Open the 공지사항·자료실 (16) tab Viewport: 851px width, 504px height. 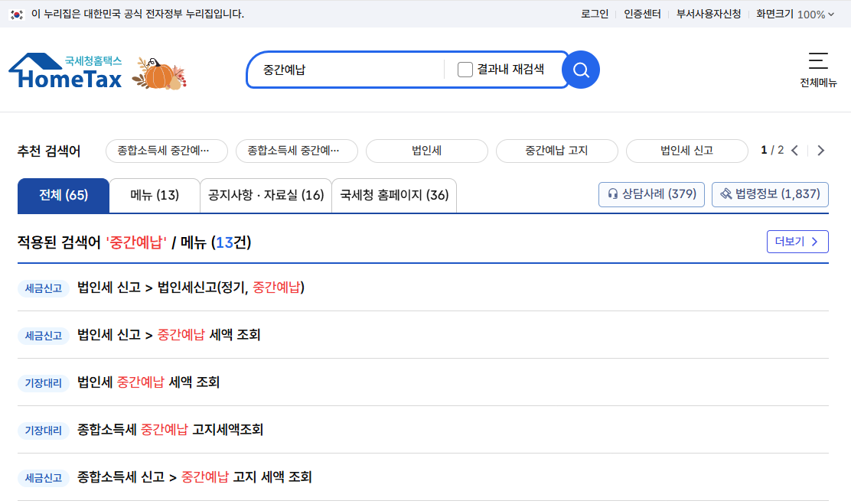click(x=264, y=196)
